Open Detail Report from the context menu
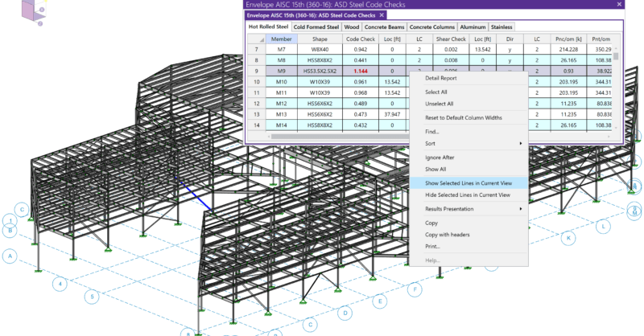644x336 pixels. click(x=442, y=78)
